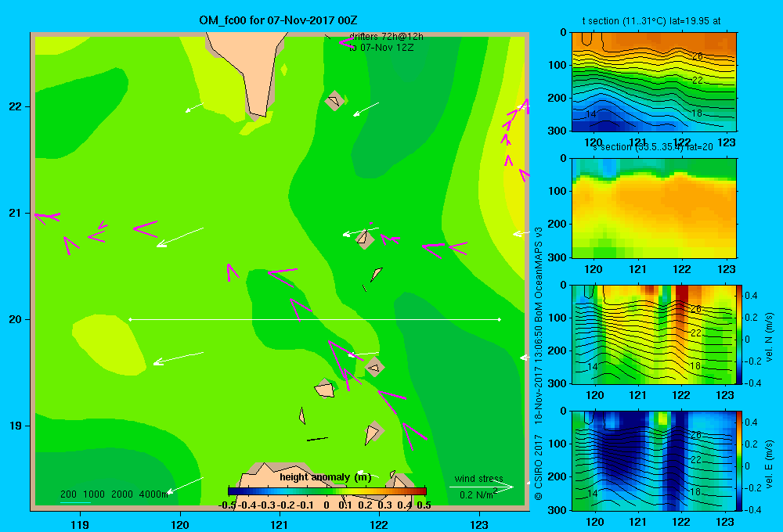
Task: Click latitude label 22 on main map axis
Action: [x=16, y=106]
